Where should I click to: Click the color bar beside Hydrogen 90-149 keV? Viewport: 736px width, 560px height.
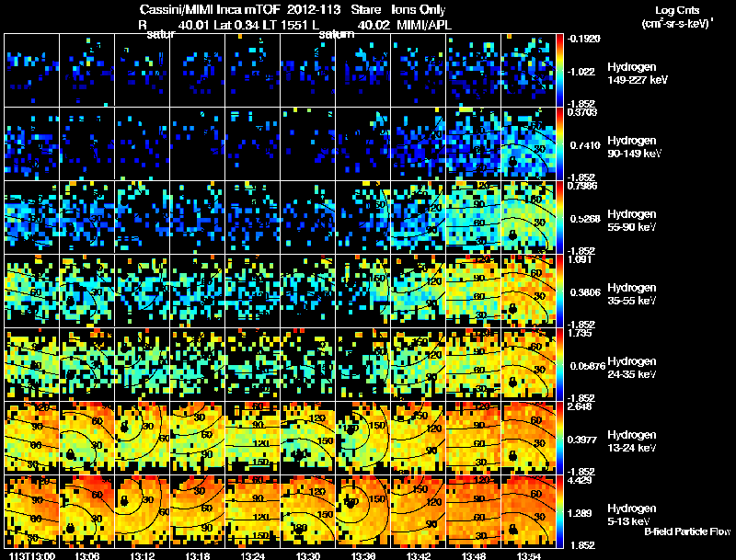(x=559, y=143)
